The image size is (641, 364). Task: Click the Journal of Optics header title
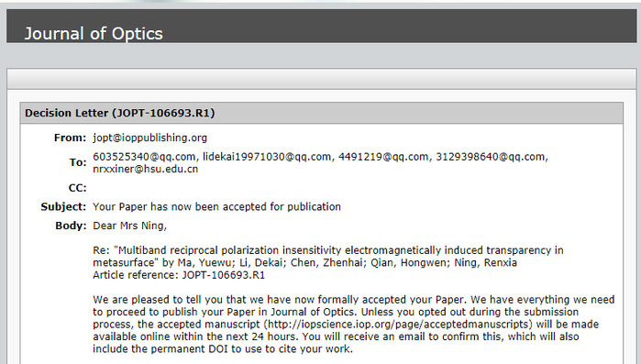click(94, 34)
